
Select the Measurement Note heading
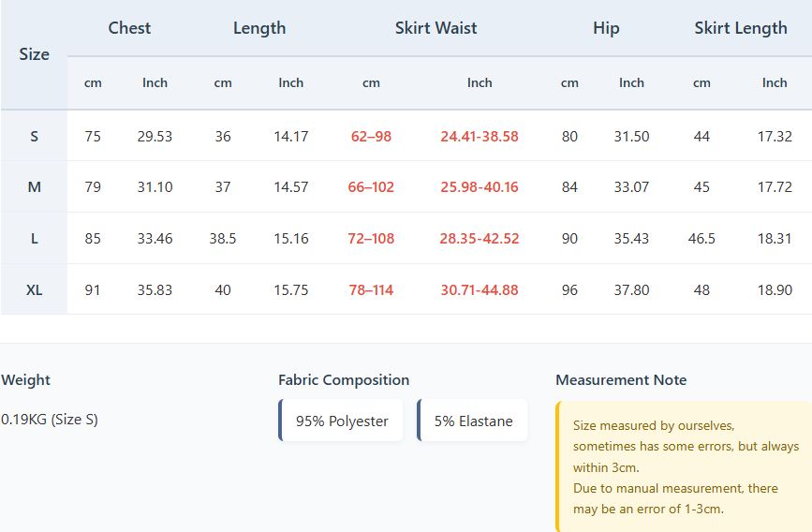pyautogui.click(x=621, y=380)
